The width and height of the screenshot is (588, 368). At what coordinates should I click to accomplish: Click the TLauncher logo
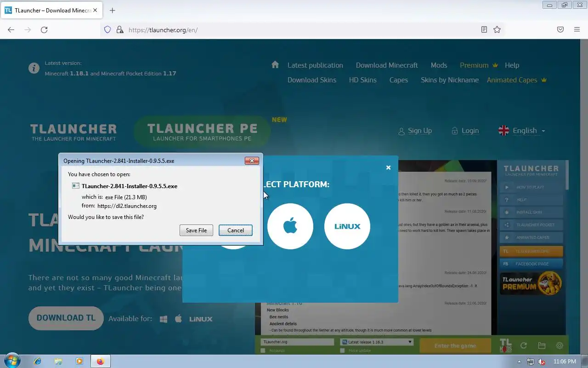73,132
